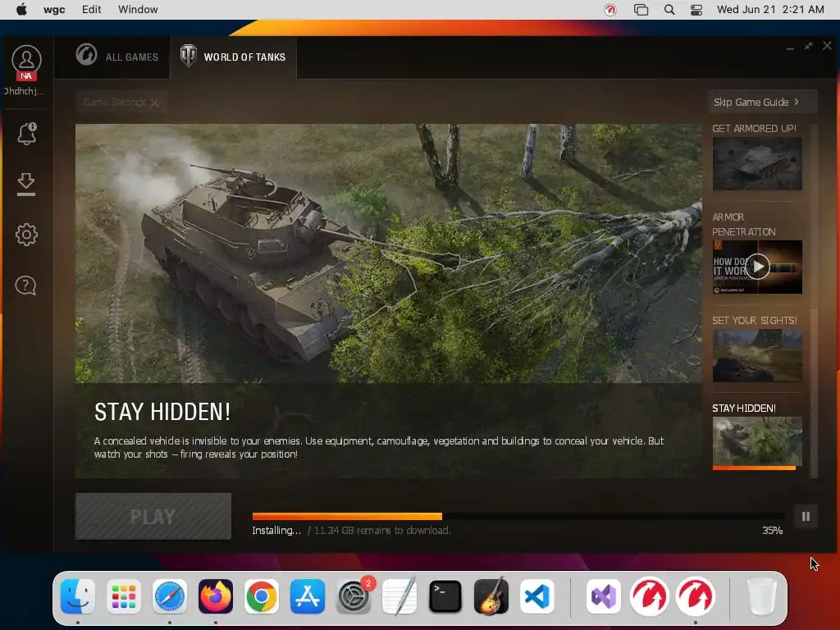Open the Game Settings dropdown
The width and height of the screenshot is (840, 630).
coord(121,103)
